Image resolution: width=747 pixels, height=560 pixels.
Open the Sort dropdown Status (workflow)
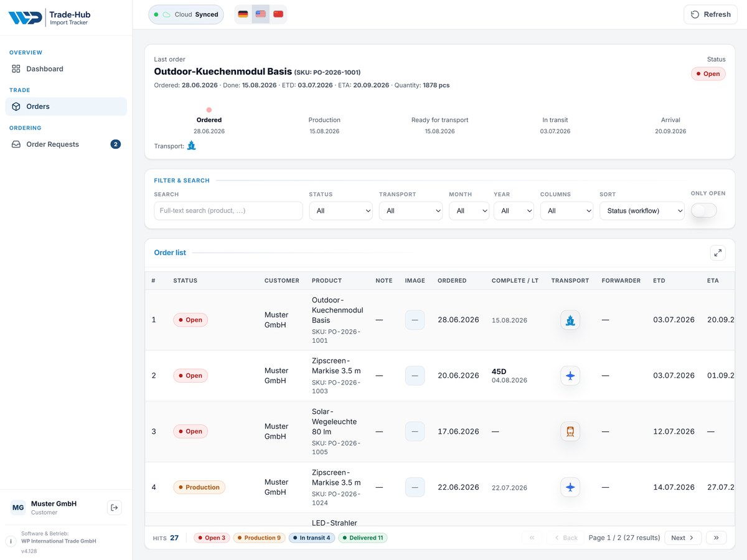pos(642,211)
